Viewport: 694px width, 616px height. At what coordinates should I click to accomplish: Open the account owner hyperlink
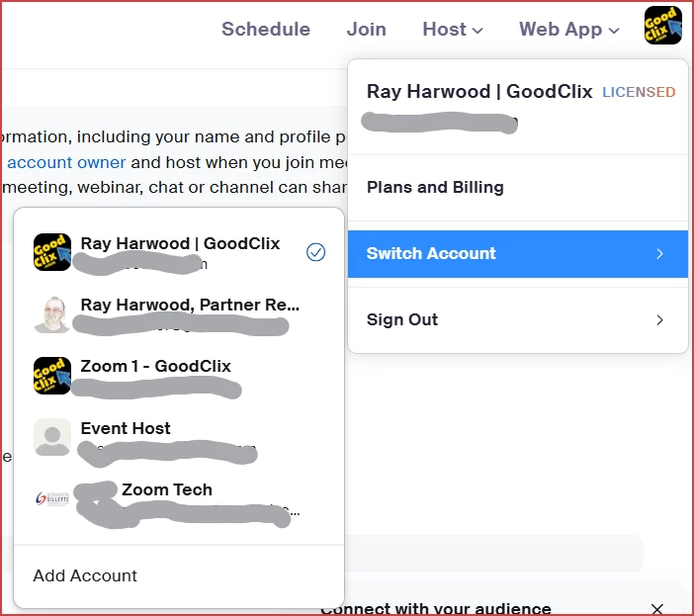pyautogui.click(x=66, y=162)
